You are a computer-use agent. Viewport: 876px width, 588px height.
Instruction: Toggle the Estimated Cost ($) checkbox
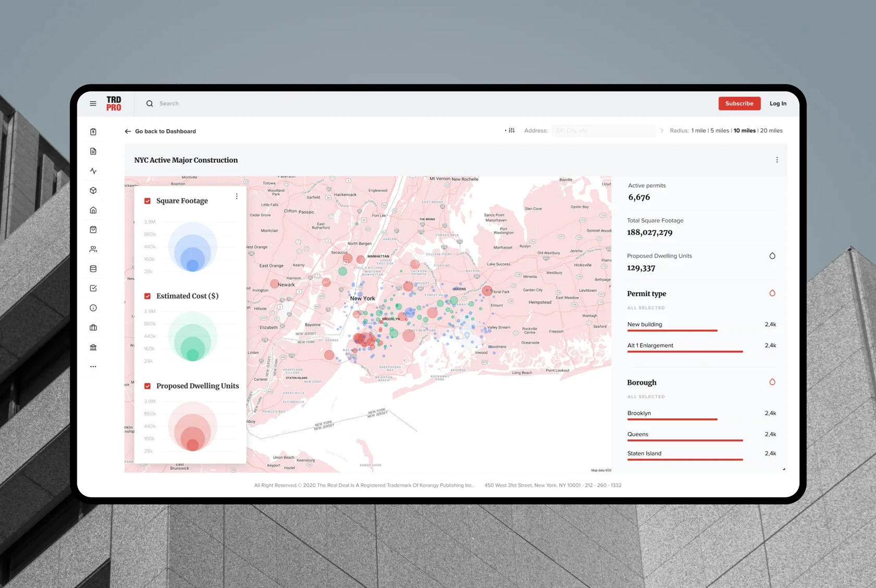tap(148, 296)
